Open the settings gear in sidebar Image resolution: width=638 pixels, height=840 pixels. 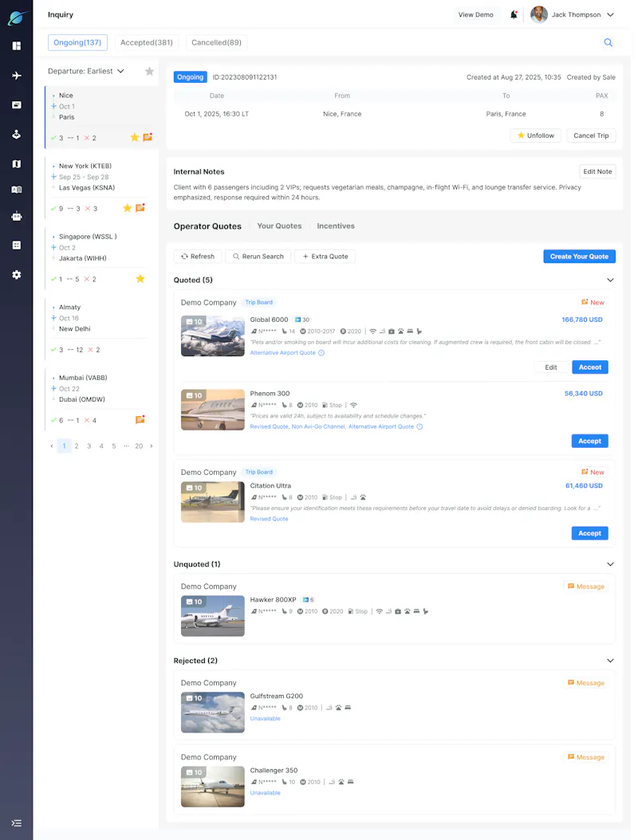[x=17, y=275]
